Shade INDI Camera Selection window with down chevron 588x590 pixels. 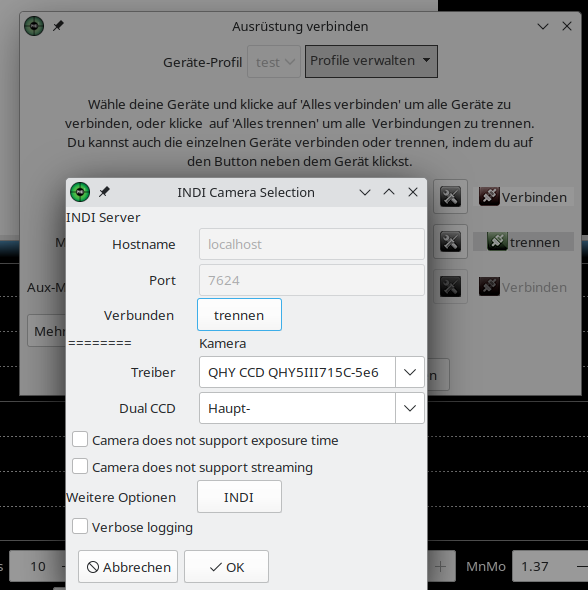coord(365,193)
